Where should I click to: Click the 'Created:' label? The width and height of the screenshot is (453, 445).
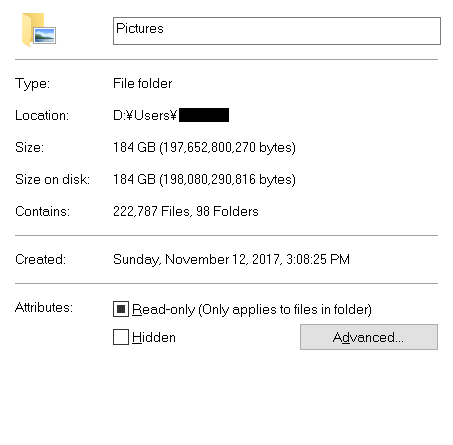(40, 259)
